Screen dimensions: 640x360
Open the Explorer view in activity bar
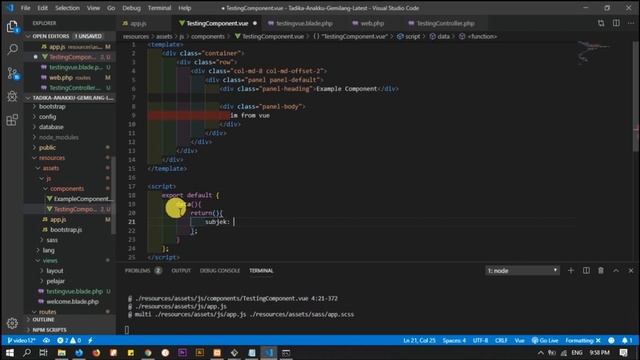tap(12, 27)
